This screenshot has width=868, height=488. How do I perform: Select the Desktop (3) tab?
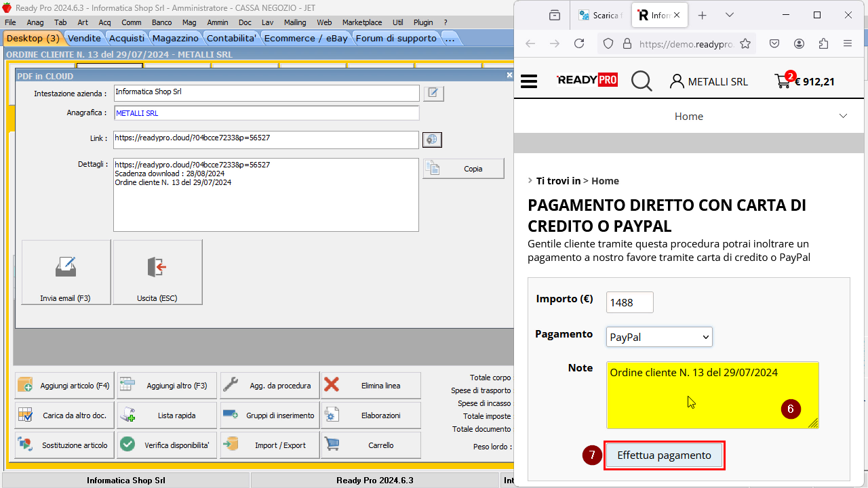click(33, 38)
